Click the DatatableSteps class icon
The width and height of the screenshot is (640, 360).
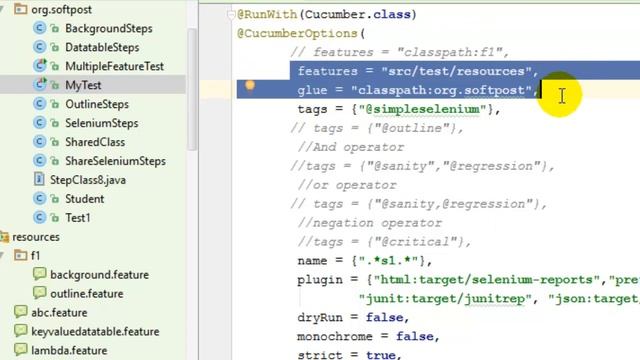pos(40,47)
